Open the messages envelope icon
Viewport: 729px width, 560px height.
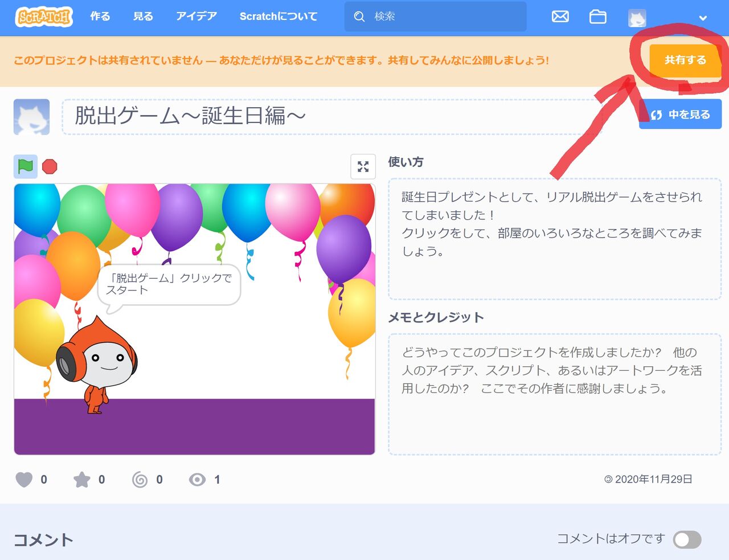(x=560, y=17)
